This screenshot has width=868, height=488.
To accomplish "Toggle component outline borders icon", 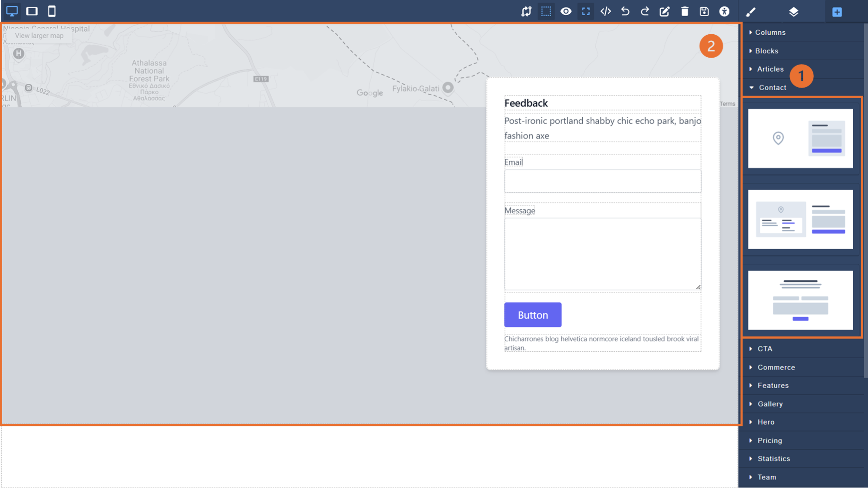I will click(x=546, y=11).
